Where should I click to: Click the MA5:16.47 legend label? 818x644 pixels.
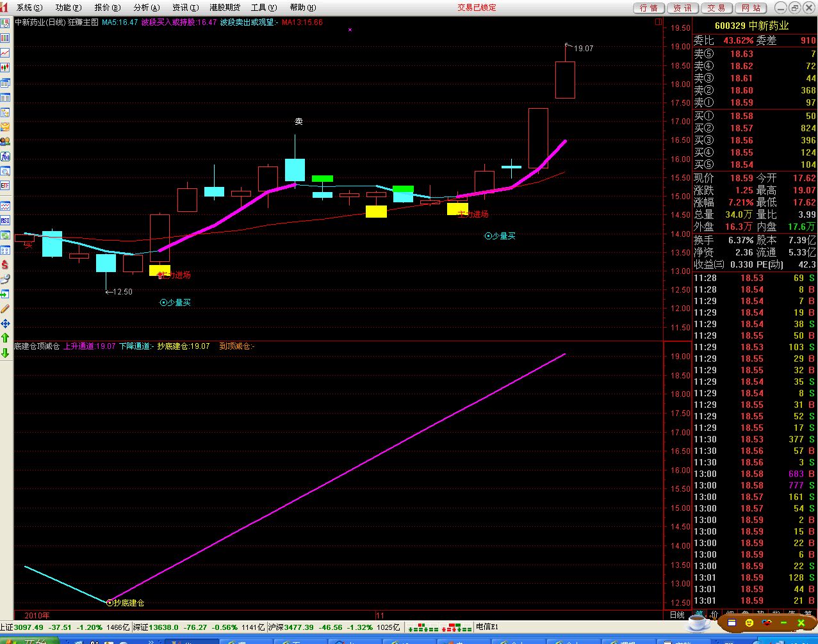click(120, 22)
